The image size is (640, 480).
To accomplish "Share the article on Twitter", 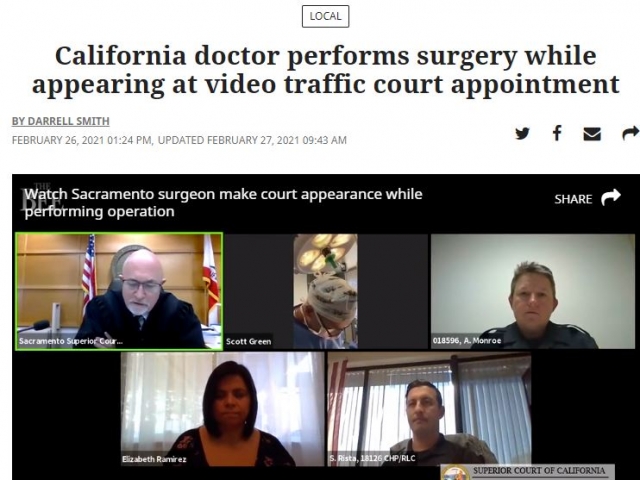I will tap(522, 133).
